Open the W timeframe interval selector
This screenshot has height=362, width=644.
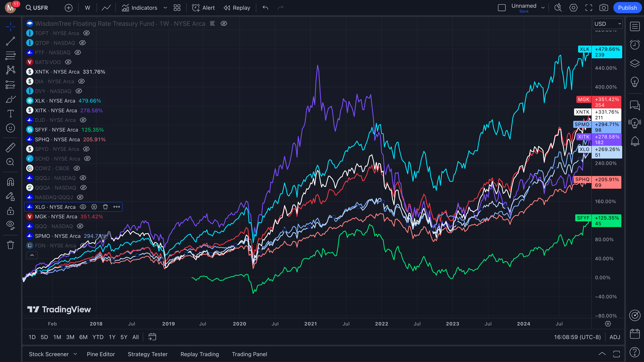pyautogui.click(x=88, y=8)
